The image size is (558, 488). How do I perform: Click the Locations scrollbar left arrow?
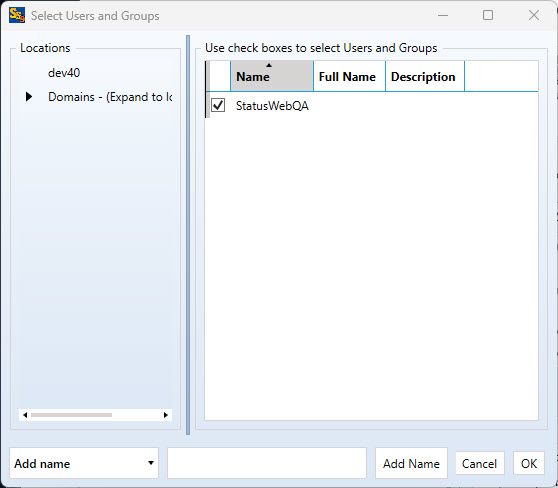[25, 415]
